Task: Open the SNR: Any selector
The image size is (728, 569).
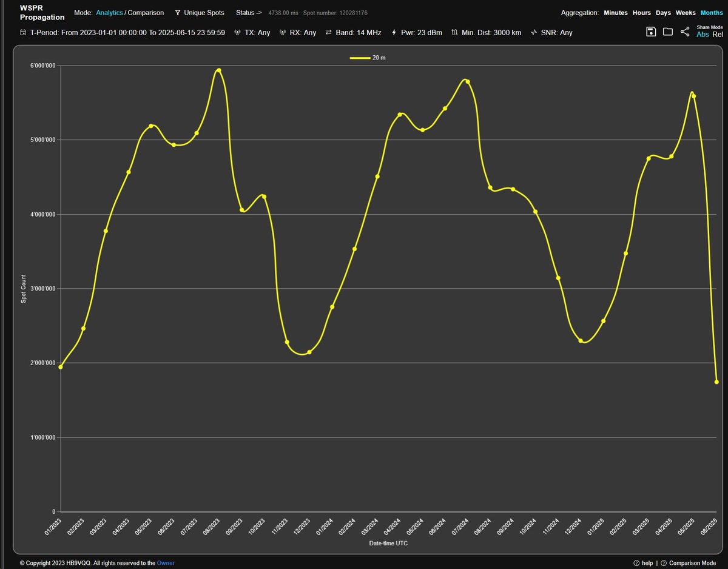Action: tap(557, 32)
